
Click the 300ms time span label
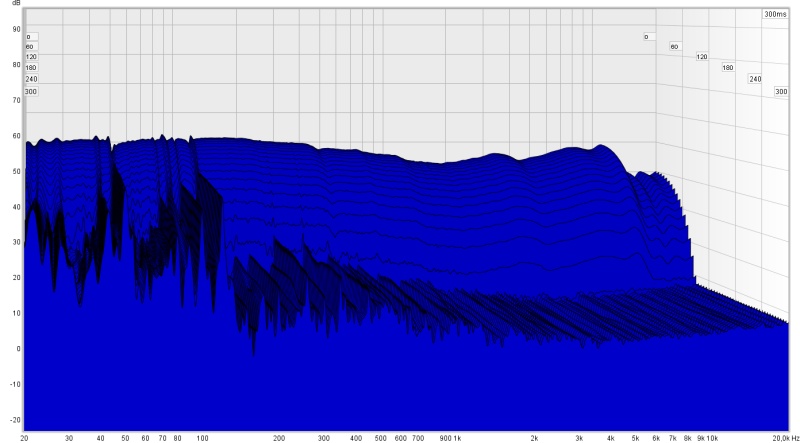774,15
